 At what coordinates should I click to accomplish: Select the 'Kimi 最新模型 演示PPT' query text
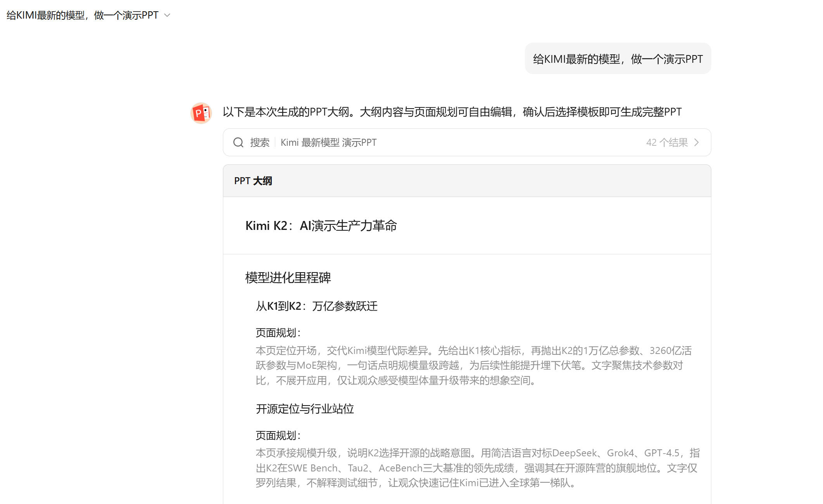click(328, 142)
